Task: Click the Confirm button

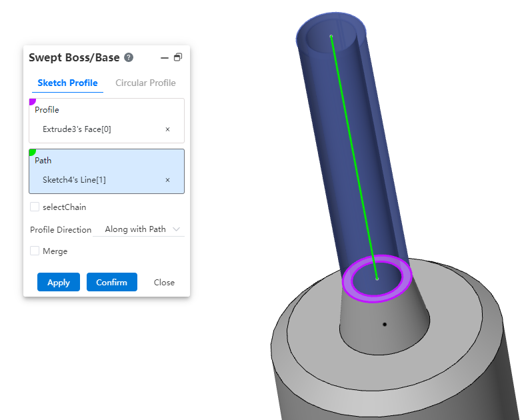Action: click(112, 282)
